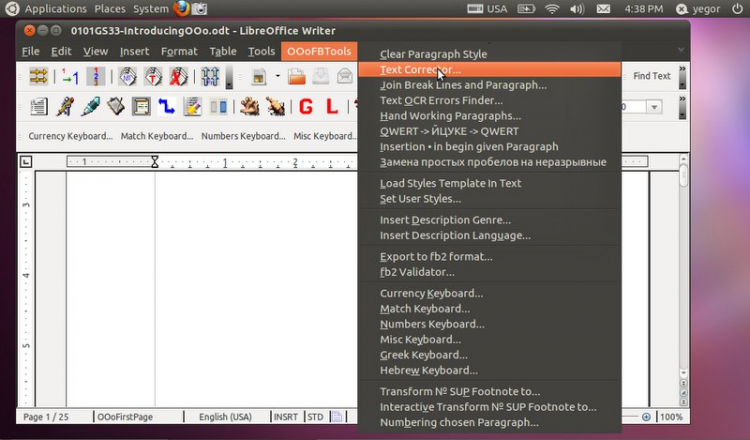Choose QWERT -> ЙЦУКЕ -> QWERT
Image resolution: width=750 pixels, height=440 pixels.
489,131
